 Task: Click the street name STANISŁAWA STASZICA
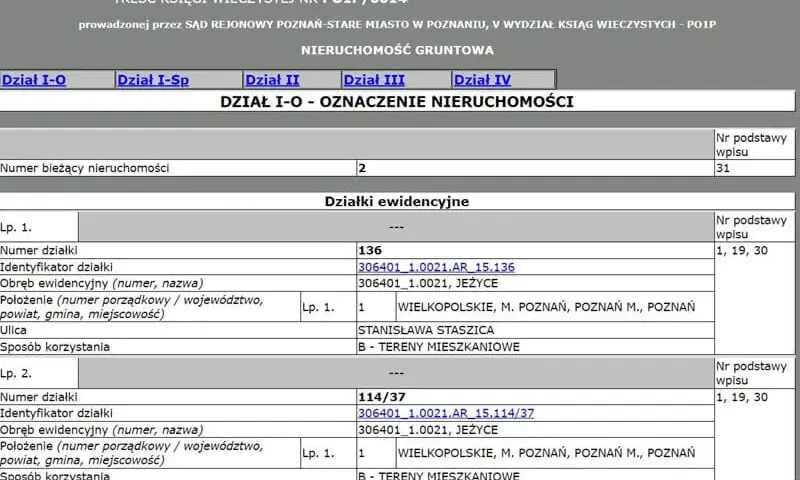tap(426, 330)
